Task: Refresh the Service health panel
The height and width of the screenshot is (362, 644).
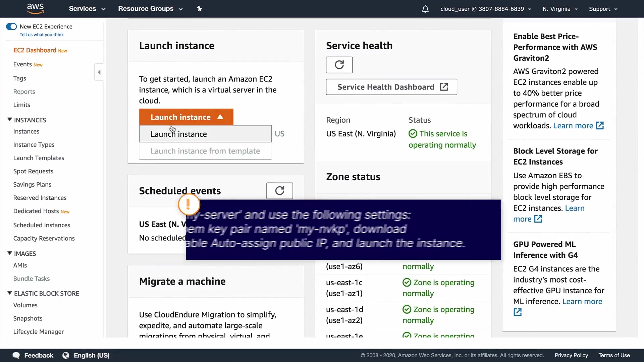Action: (339, 65)
